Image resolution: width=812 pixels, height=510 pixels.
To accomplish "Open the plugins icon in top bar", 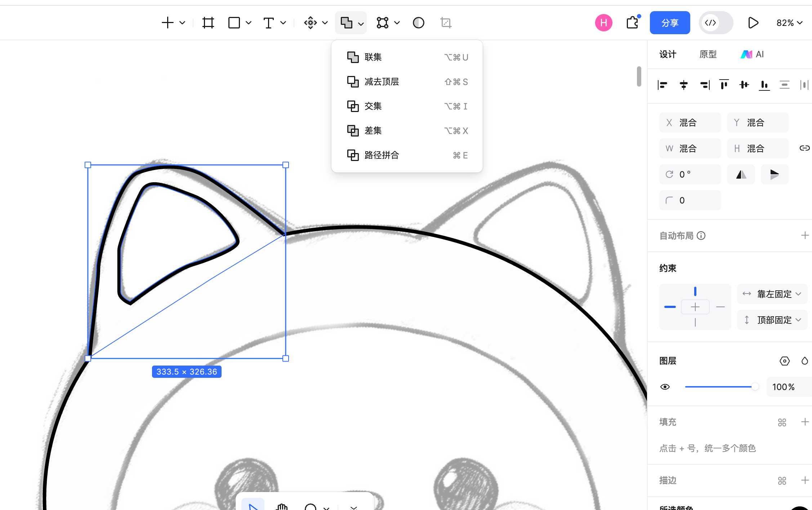I will pyautogui.click(x=632, y=23).
